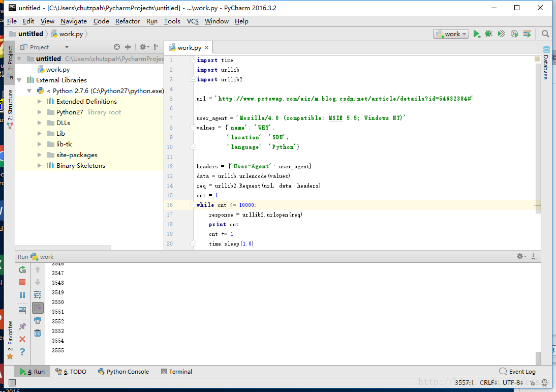Expand the site-packages folder
556x392 pixels.
point(39,155)
